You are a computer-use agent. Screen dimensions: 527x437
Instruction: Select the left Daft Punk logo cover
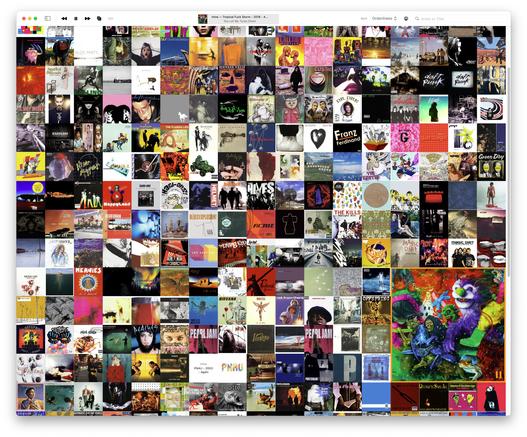click(x=434, y=80)
